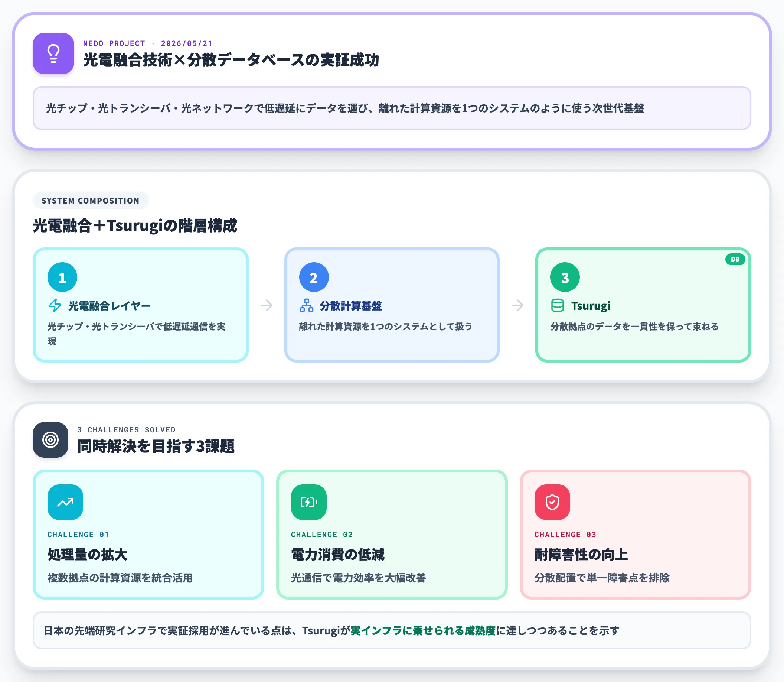Click the text 離れた計算資源を1つのシステムとして扱う
784x682 pixels.
(386, 326)
